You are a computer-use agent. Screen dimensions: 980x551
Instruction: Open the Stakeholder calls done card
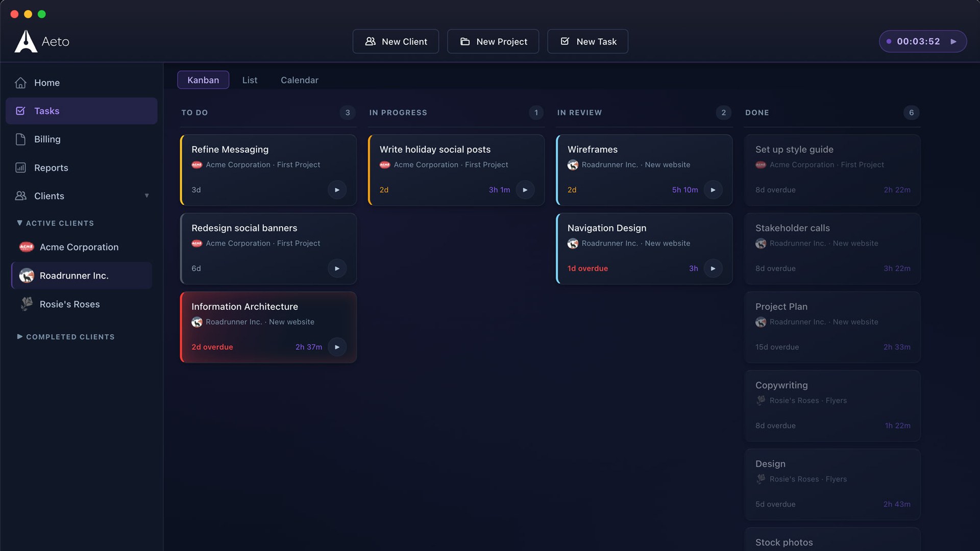(832, 248)
